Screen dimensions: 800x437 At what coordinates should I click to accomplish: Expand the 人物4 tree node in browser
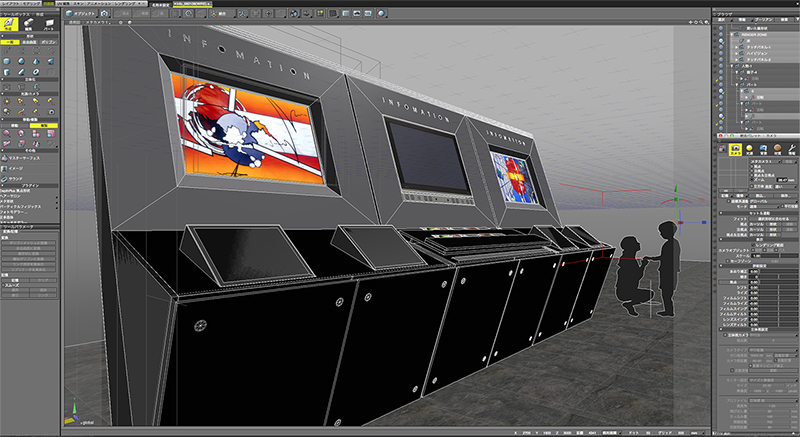tap(732, 67)
